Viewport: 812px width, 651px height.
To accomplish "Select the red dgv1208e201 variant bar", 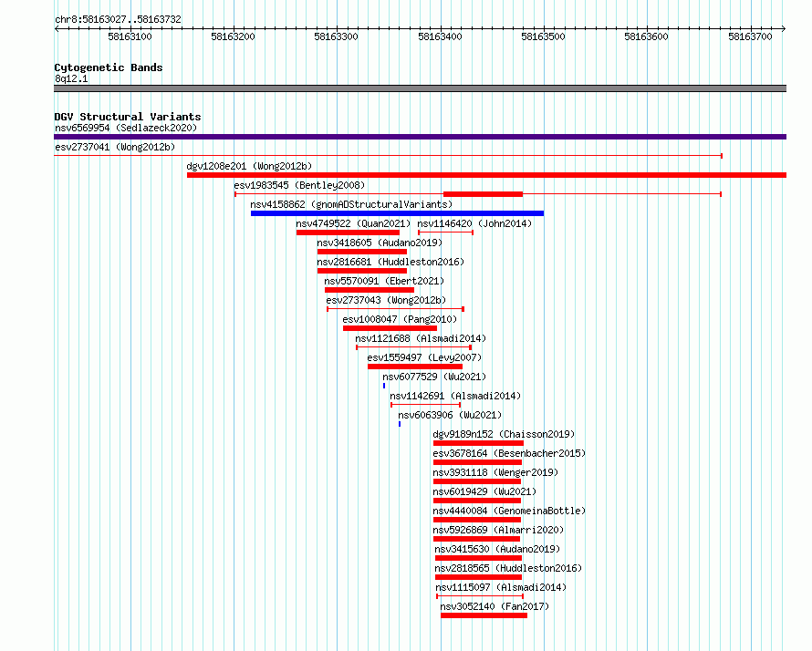I will pos(487,175).
